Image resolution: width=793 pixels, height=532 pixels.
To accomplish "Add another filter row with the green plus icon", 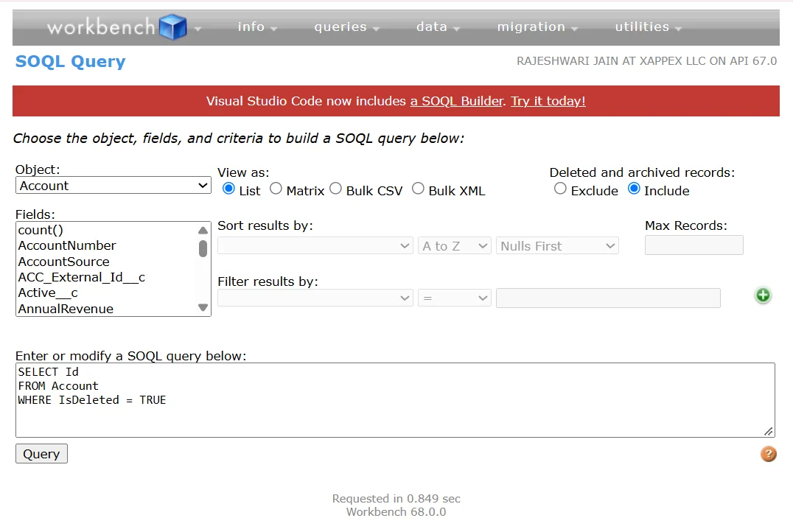I will [763, 295].
